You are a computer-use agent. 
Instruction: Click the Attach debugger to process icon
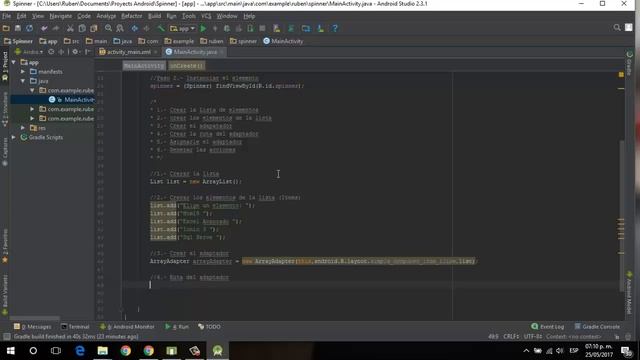[x=251, y=28]
